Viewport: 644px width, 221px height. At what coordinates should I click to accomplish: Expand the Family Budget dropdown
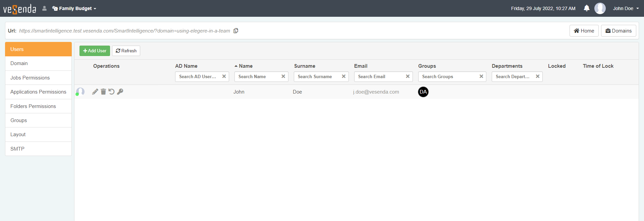click(74, 8)
